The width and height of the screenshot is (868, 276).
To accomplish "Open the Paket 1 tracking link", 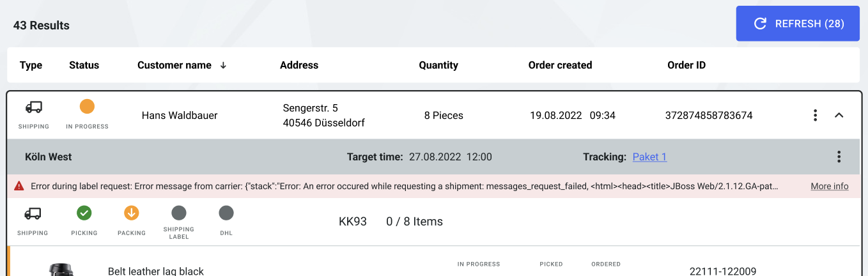I will 649,157.
